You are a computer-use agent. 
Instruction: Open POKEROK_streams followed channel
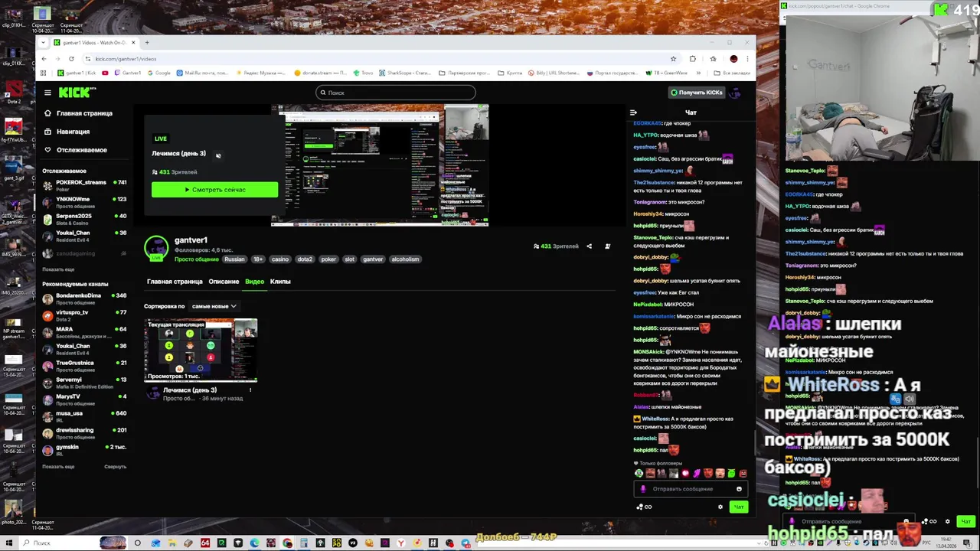pos(84,185)
